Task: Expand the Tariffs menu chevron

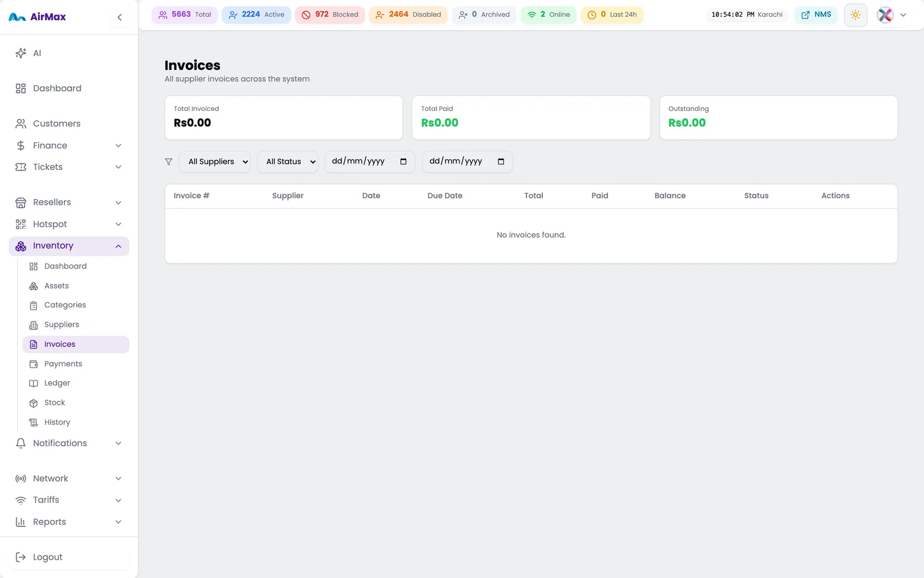Action: [118, 500]
